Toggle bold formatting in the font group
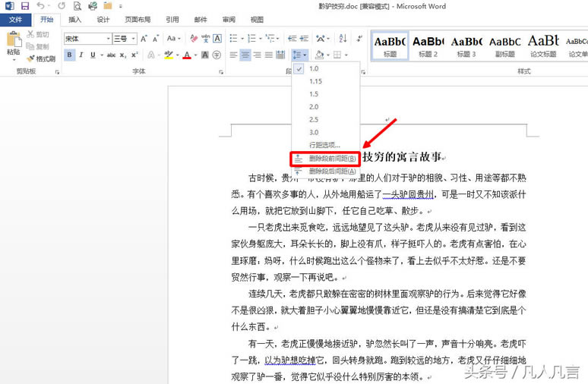 [70, 55]
